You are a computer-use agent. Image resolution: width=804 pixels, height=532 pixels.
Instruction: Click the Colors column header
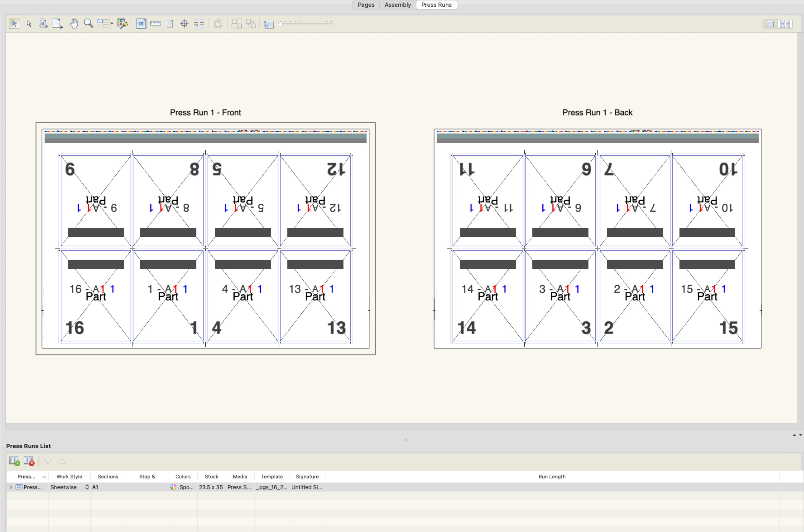[183, 476]
